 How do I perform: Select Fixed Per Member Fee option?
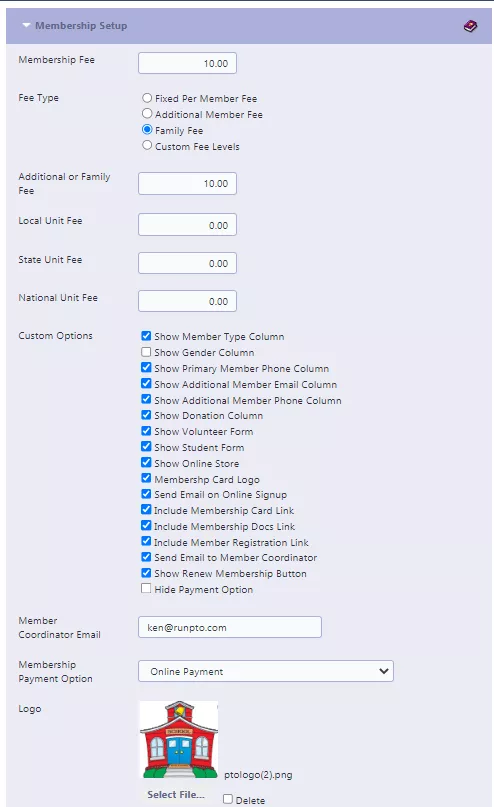147,98
